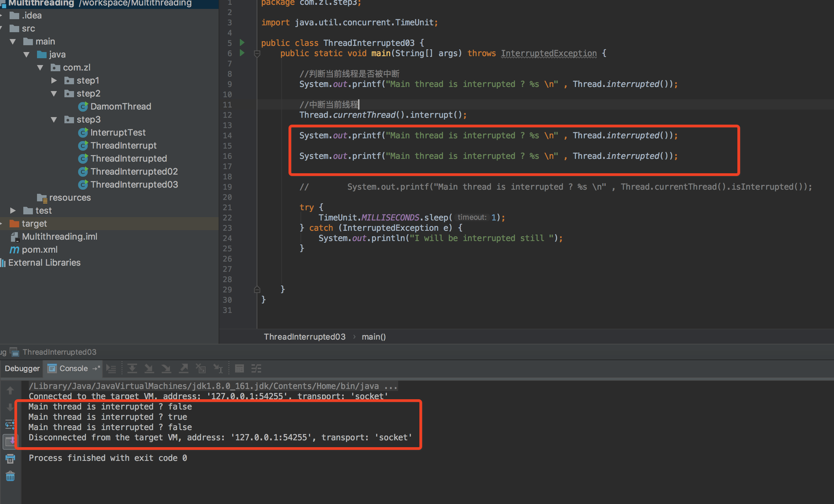Click run gutter arrow beside main method
834x504 pixels.
(242, 53)
